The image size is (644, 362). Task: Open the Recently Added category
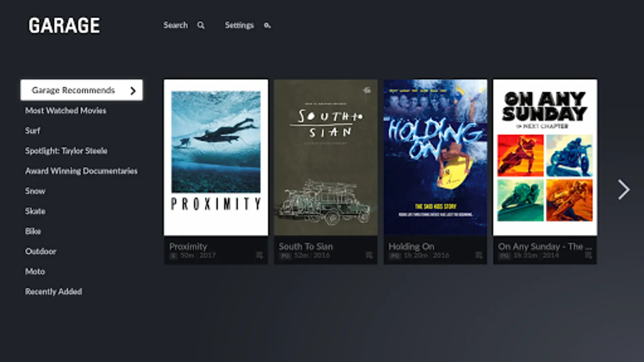54,292
